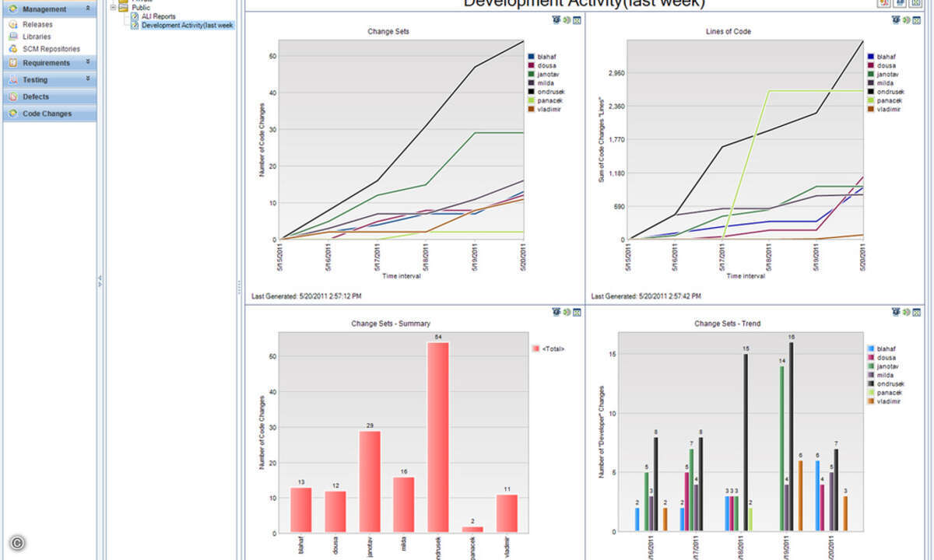Click the ondrusek bar labeled 54 in Summary chart
The width and height of the screenshot is (934, 560).
(438, 438)
